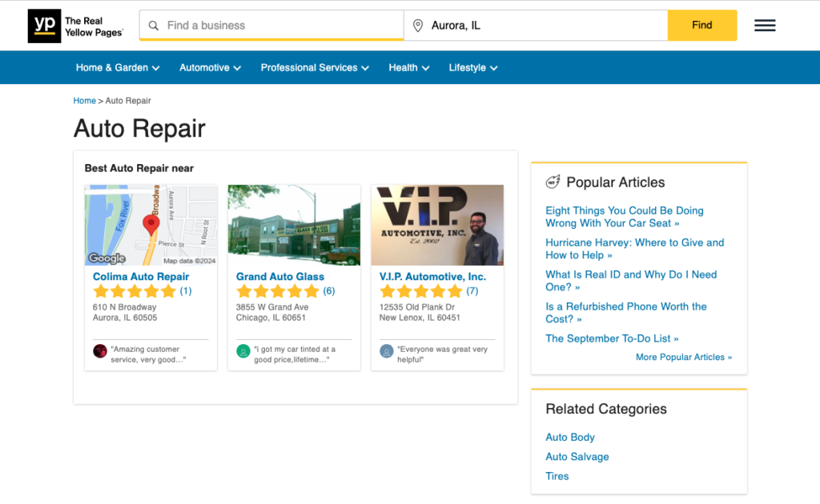Open the V.I.P. Automotive photo
The width and height of the screenshot is (820, 504).
click(x=437, y=225)
